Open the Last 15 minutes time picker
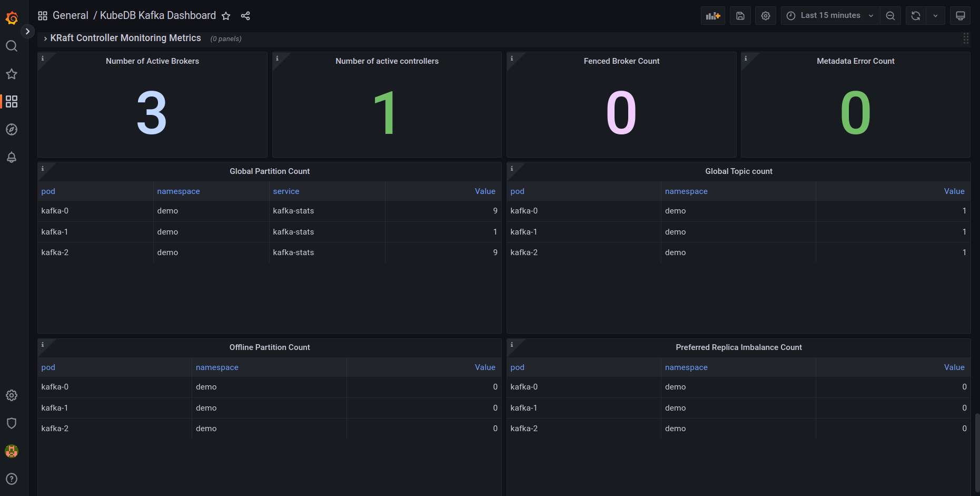Screen dimensions: 980x496 (830, 16)
